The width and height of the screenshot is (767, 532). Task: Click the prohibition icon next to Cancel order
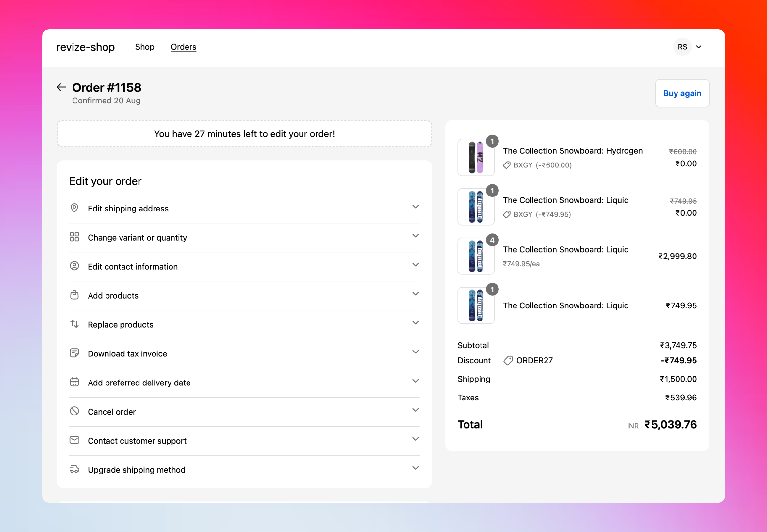pyautogui.click(x=74, y=411)
